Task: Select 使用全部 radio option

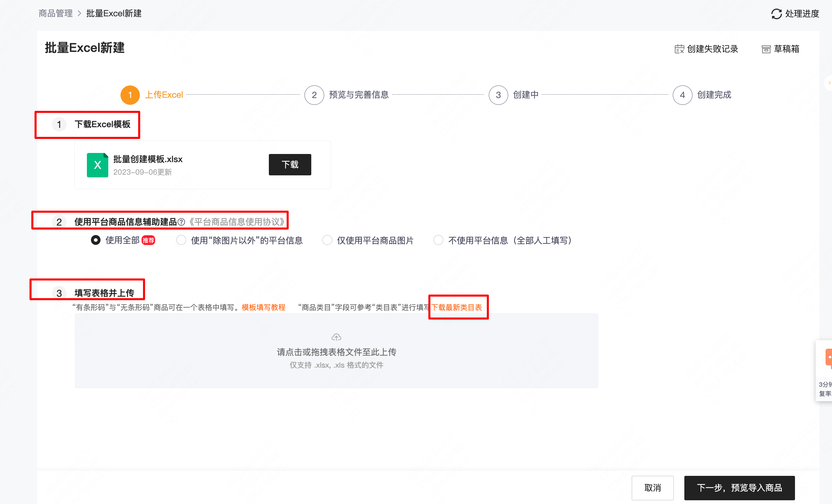Action: tap(96, 240)
